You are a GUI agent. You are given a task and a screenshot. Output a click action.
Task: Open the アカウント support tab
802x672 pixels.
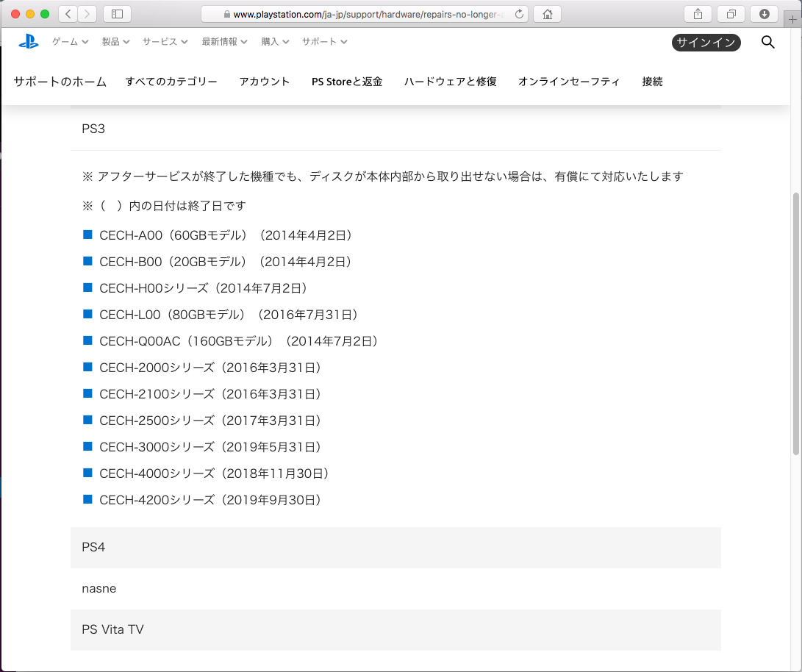[265, 82]
